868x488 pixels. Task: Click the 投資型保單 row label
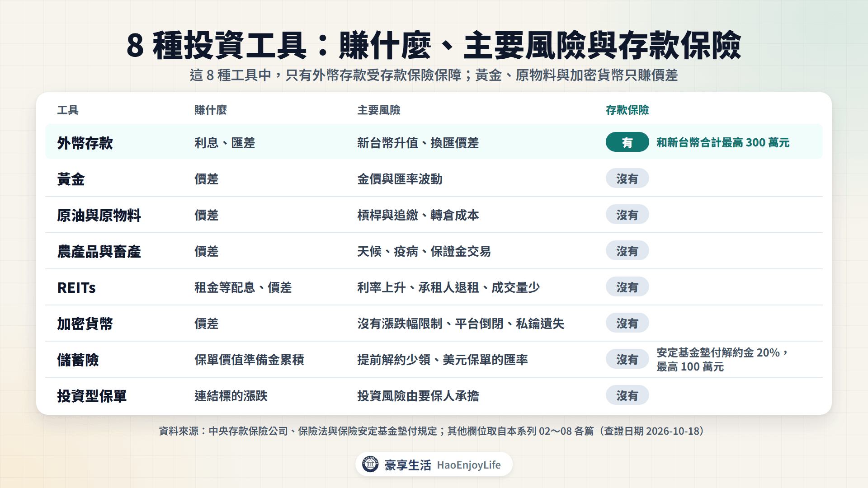click(92, 396)
